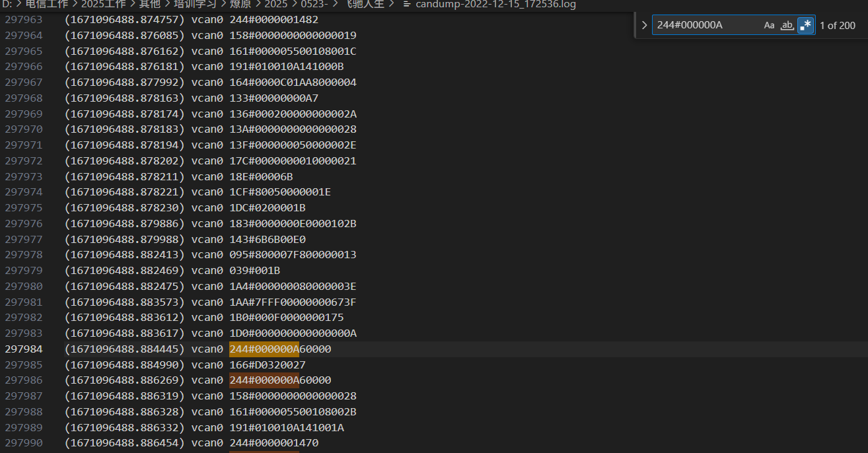Select the 培训学习 breadcrumb segment
868x453 pixels.
click(x=195, y=5)
